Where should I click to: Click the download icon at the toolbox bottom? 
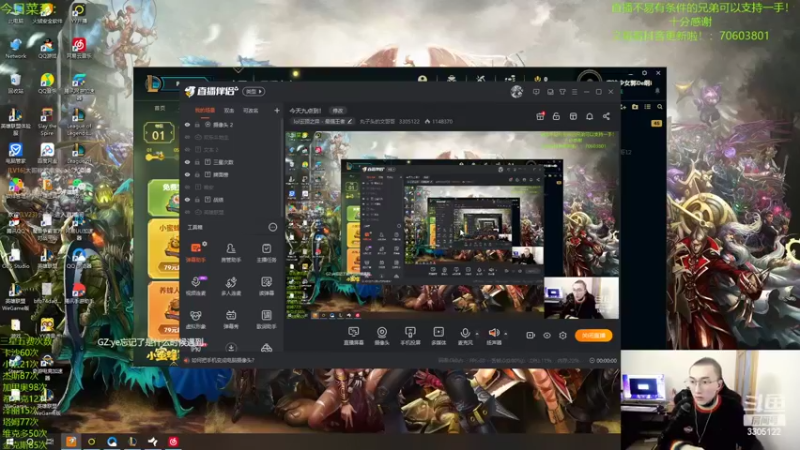pyautogui.click(x=231, y=348)
